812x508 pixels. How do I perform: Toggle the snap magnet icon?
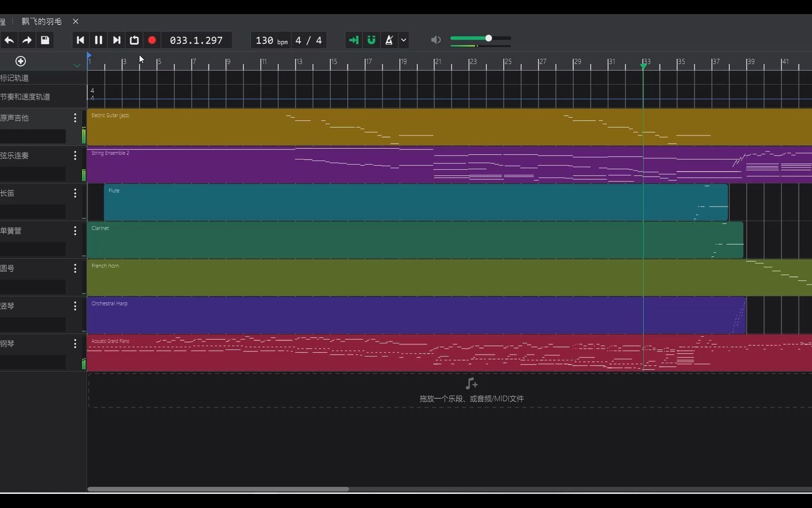point(371,40)
